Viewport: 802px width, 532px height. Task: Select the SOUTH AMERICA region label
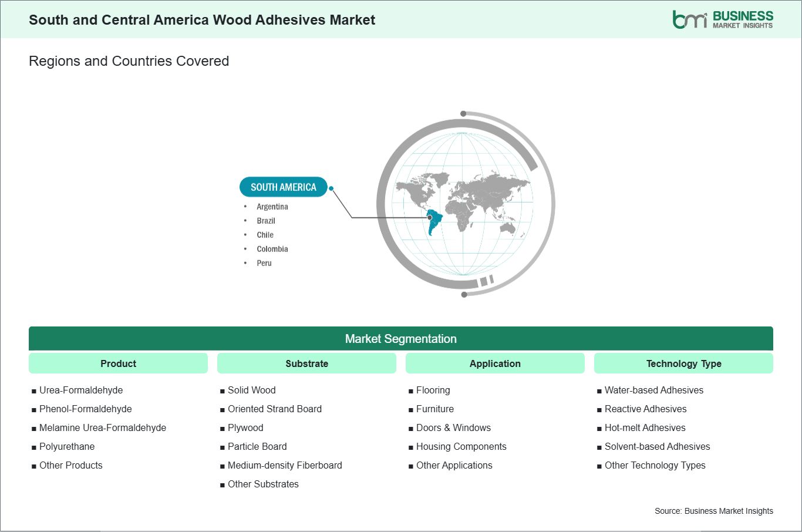(284, 187)
